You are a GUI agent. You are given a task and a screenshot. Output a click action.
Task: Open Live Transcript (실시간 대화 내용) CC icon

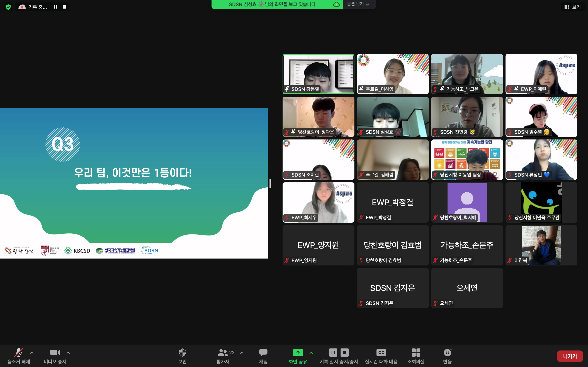(x=381, y=353)
